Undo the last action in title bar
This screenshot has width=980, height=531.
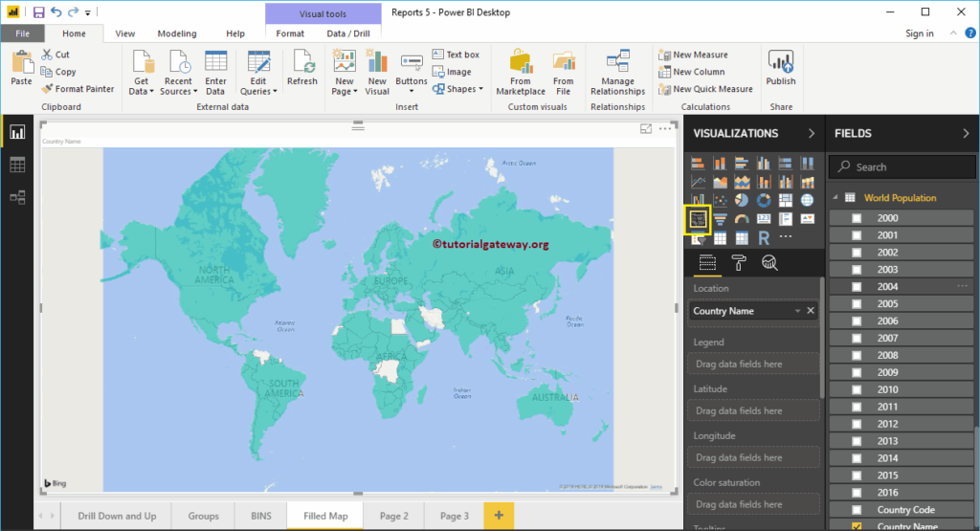coord(56,11)
